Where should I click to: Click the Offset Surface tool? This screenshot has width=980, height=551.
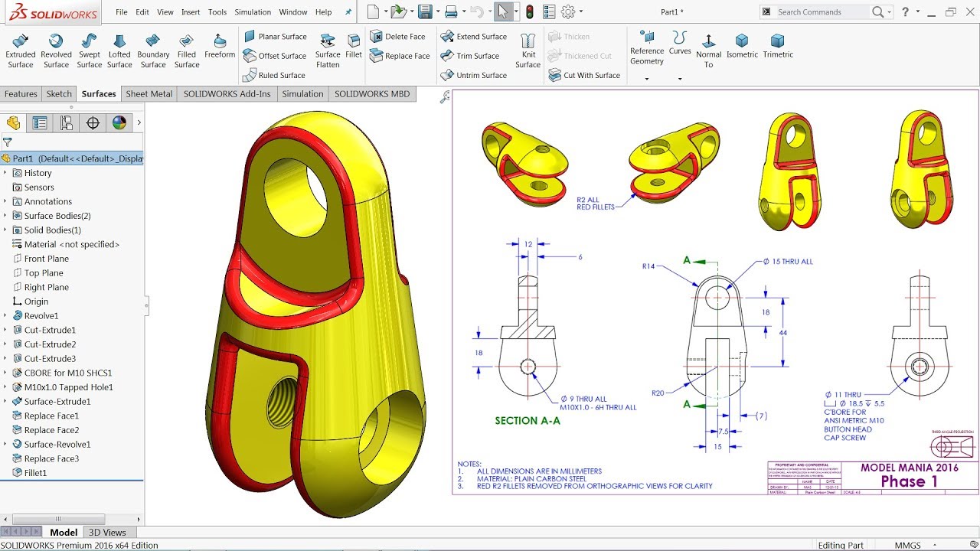tap(275, 56)
